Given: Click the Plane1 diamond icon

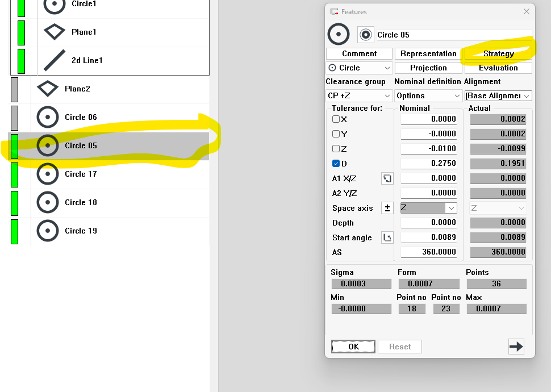Looking at the screenshot, I should (55, 32).
